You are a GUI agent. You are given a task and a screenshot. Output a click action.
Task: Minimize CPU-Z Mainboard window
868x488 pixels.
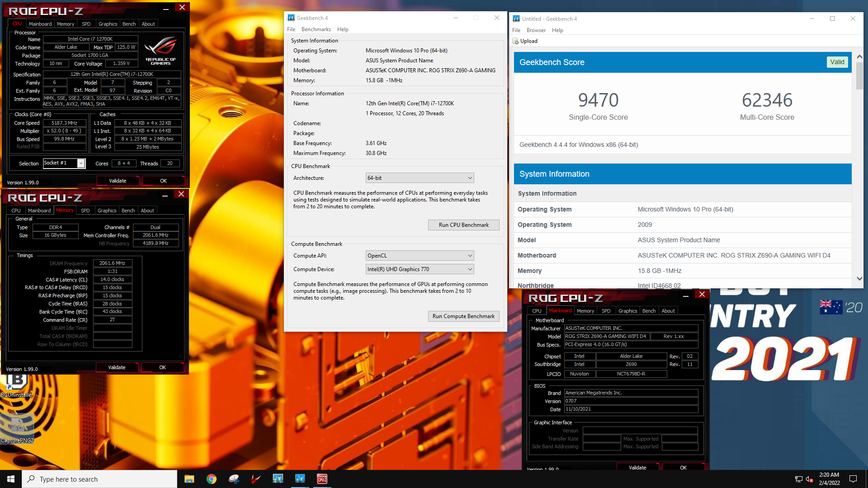tap(686, 295)
